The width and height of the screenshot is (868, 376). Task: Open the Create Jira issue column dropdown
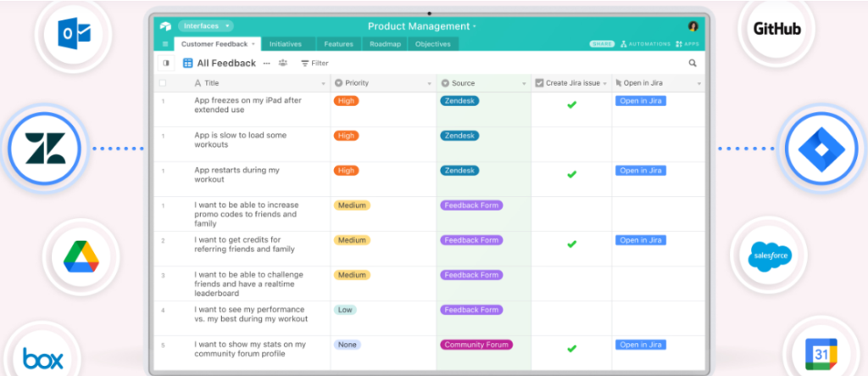click(604, 84)
